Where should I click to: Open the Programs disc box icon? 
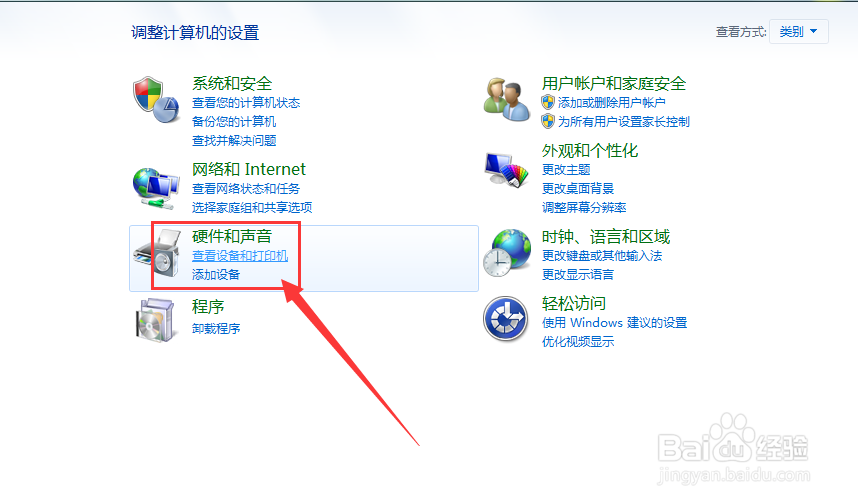[155, 320]
